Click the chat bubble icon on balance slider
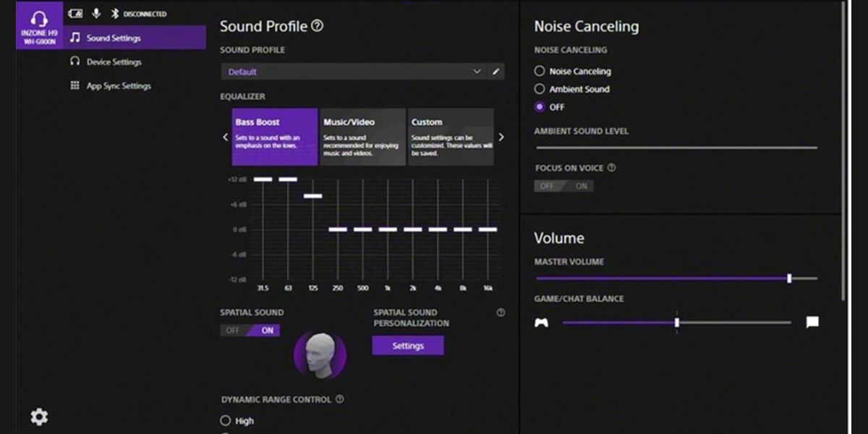Image resolution: width=868 pixels, height=434 pixels. pos(812,323)
